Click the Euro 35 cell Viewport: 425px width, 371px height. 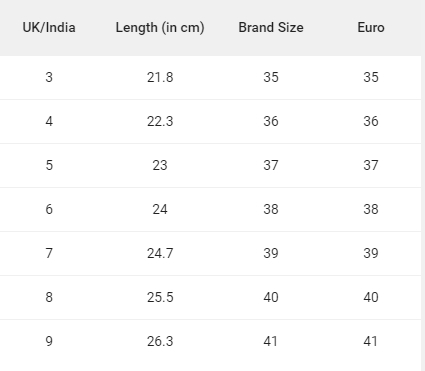coord(371,77)
